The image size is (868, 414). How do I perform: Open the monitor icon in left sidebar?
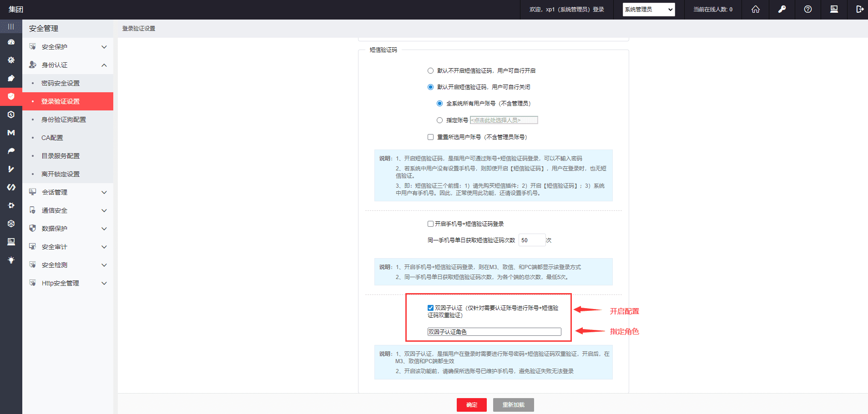pos(11,242)
